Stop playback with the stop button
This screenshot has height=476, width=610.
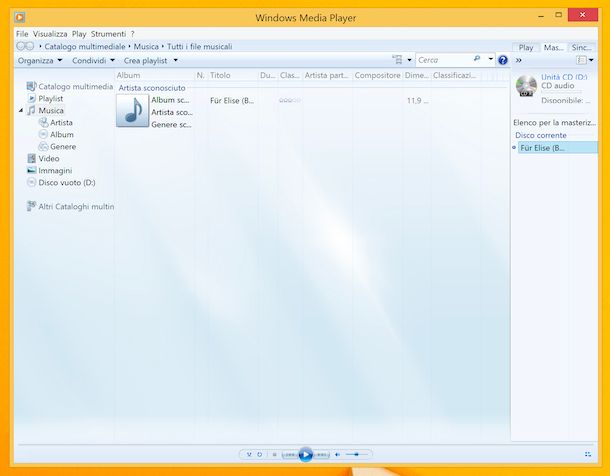(274, 454)
